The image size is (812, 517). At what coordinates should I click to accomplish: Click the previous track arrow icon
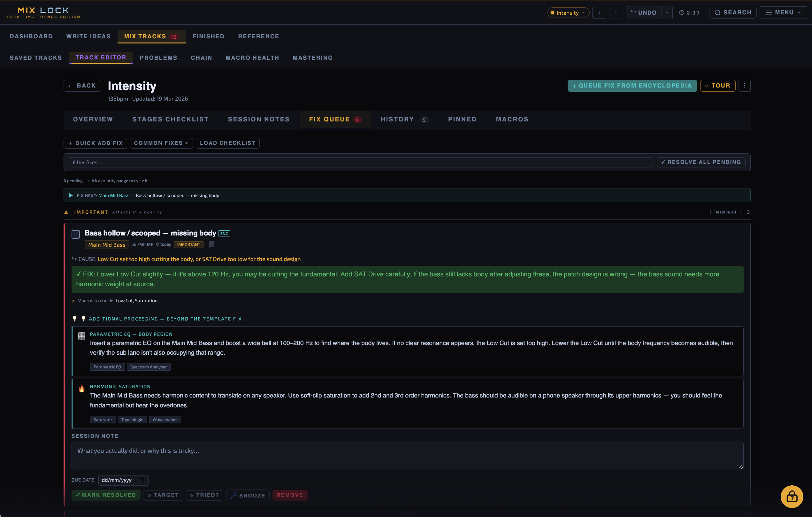coord(599,13)
